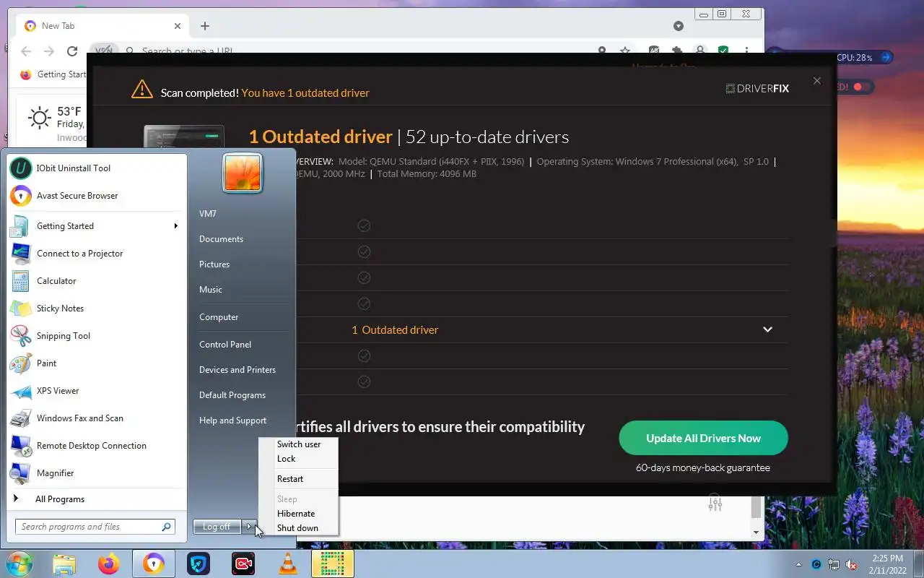Open browser three-dot menu
924x578 pixels.
746,51
